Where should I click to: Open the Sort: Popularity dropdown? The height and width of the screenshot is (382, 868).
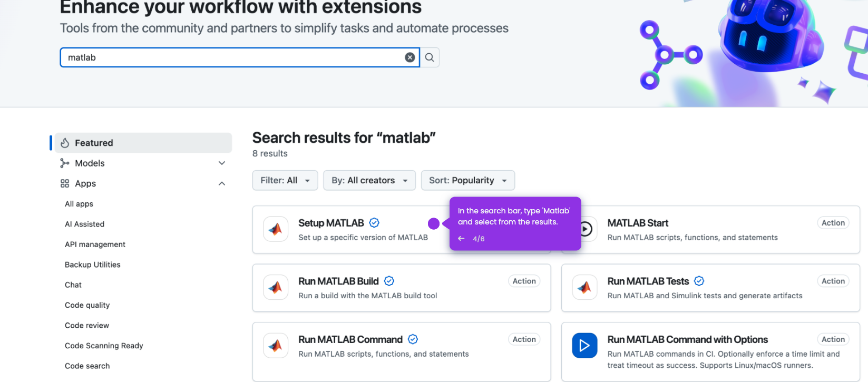point(467,180)
